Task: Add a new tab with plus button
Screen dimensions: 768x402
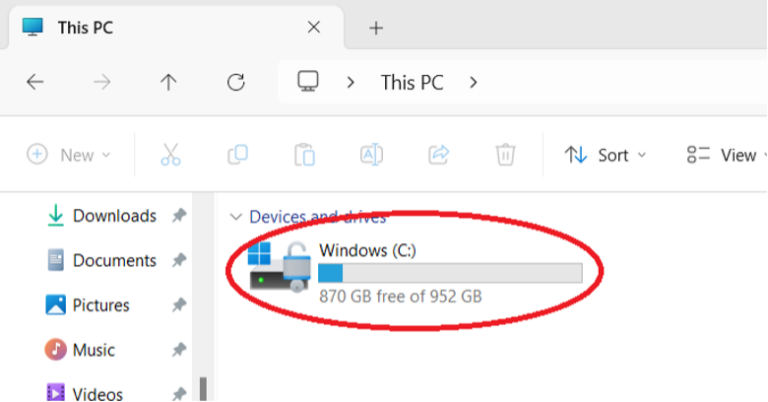Action: tap(376, 28)
